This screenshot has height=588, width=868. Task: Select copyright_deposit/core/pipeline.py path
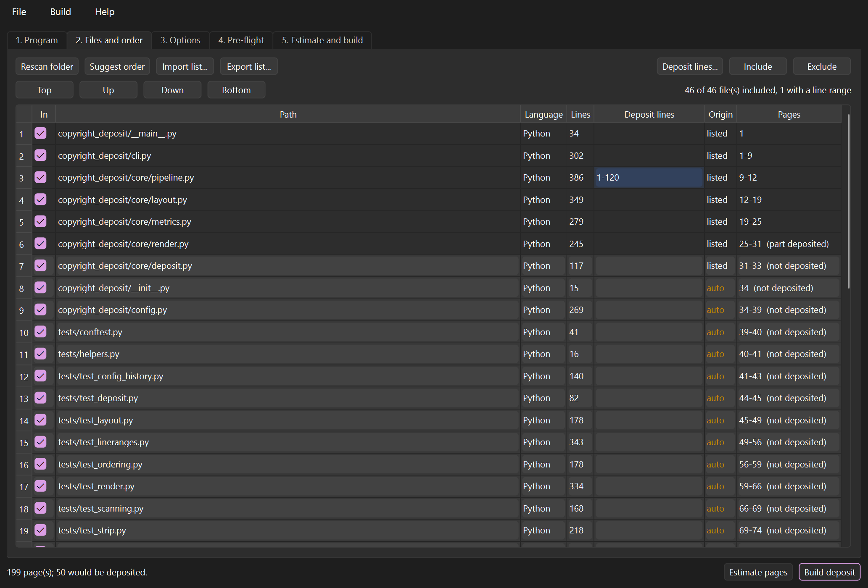coord(126,177)
